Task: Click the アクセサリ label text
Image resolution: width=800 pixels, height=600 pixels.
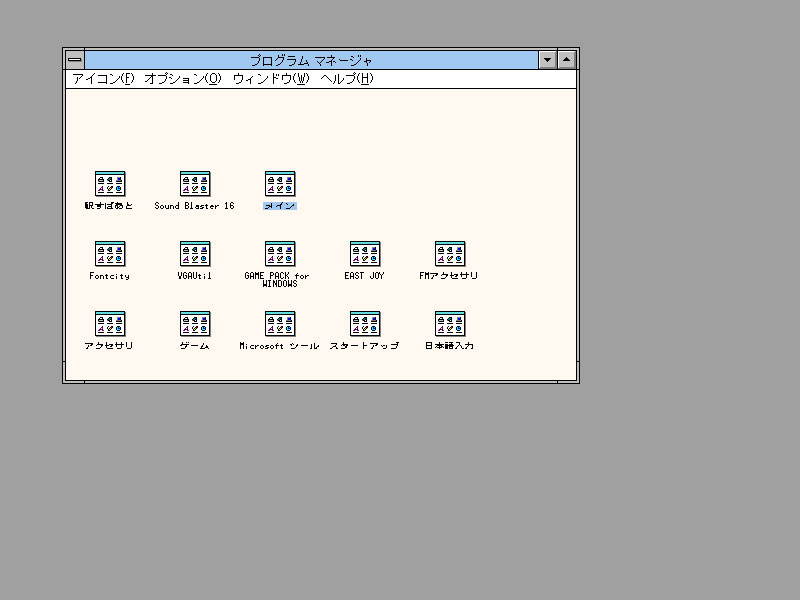Action: 109,345
